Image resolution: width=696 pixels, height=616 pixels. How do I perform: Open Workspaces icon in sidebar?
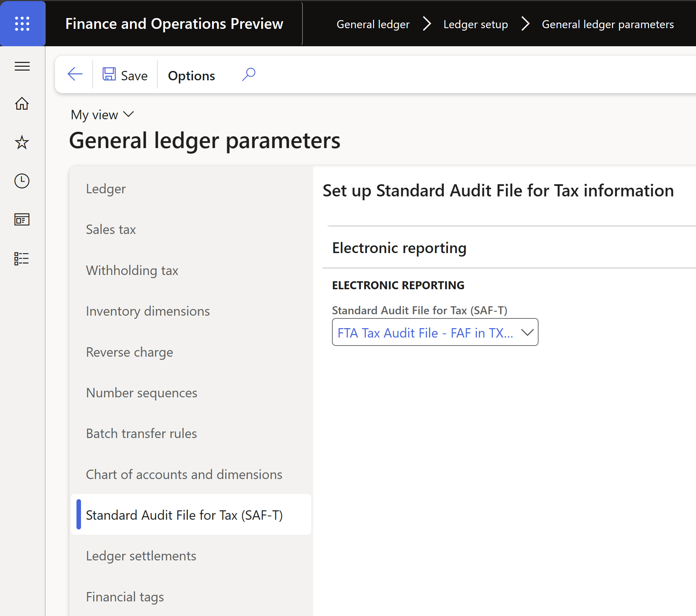pyautogui.click(x=22, y=219)
